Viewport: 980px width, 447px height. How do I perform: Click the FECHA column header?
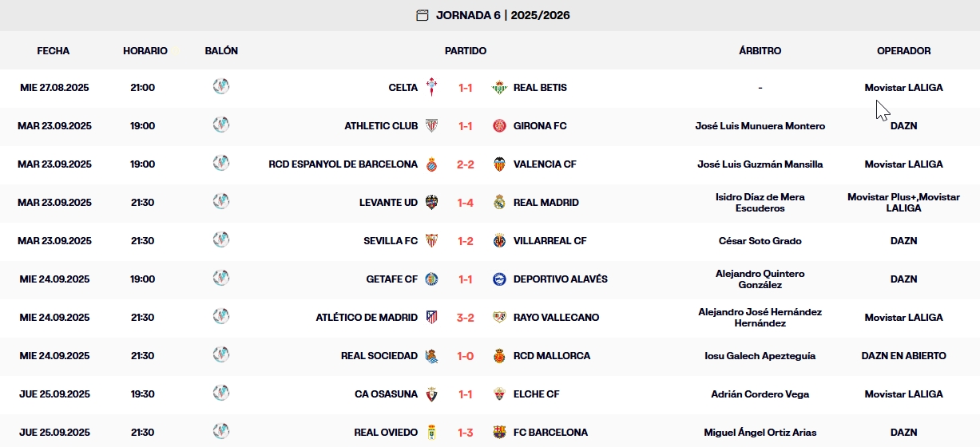tap(54, 50)
